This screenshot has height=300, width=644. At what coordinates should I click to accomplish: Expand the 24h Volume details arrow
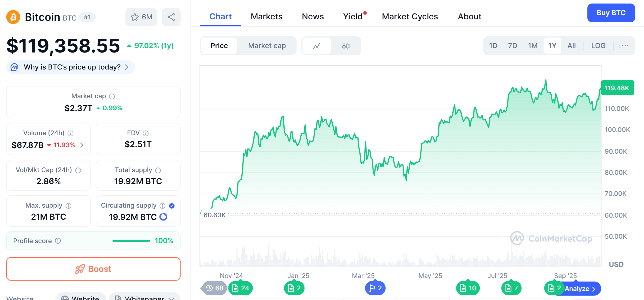pyautogui.click(x=82, y=145)
